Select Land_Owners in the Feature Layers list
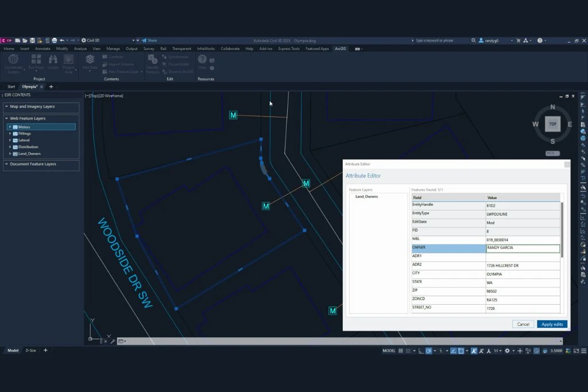 coord(366,196)
